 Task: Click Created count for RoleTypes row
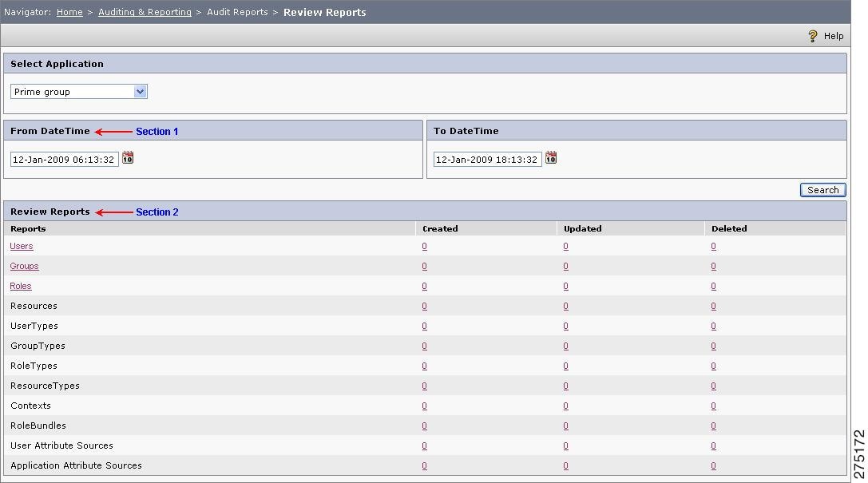pos(425,366)
